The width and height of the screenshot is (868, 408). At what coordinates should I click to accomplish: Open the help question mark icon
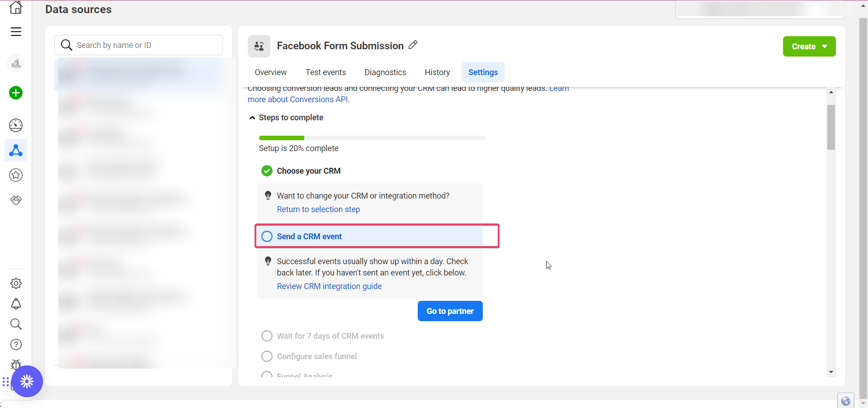pos(16,345)
